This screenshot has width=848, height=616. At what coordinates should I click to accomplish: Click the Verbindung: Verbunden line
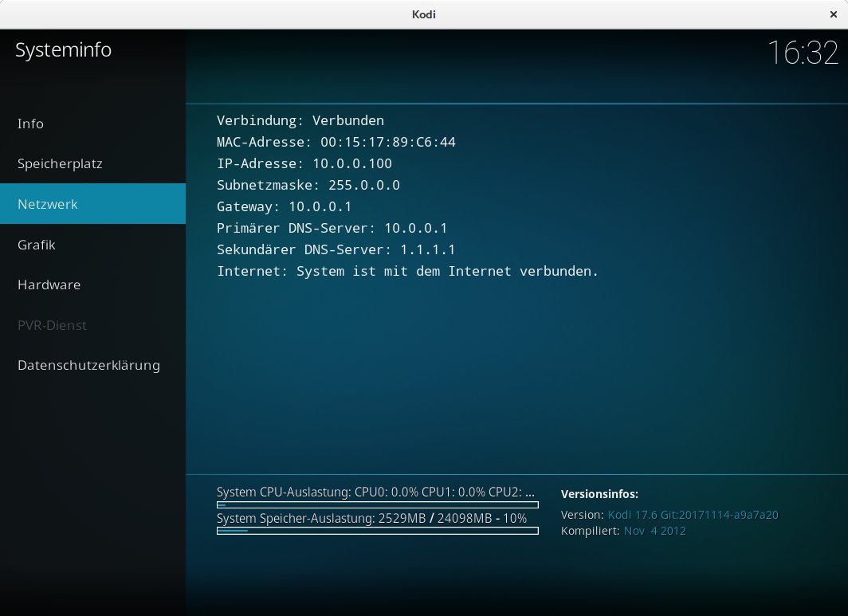pos(300,120)
